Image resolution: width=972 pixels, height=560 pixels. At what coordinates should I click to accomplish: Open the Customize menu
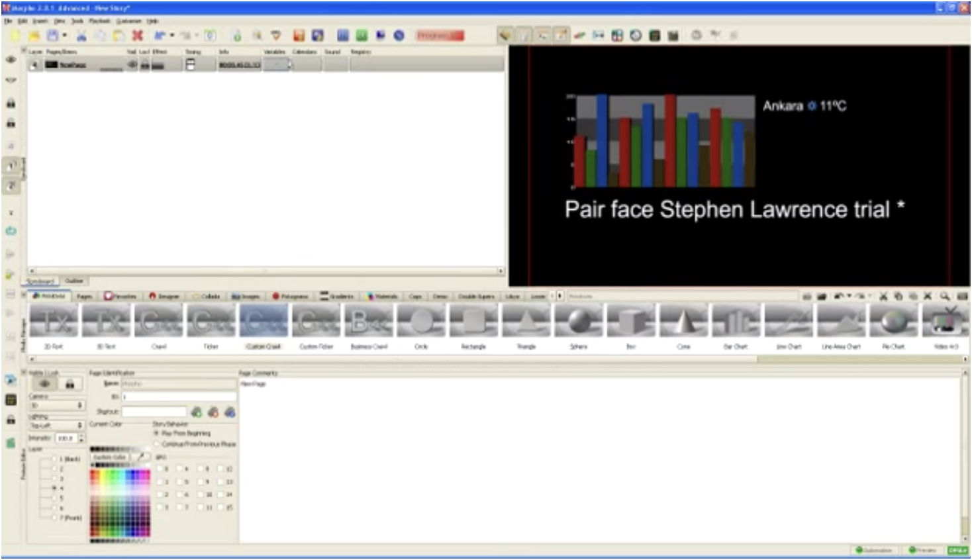[x=129, y=21]
